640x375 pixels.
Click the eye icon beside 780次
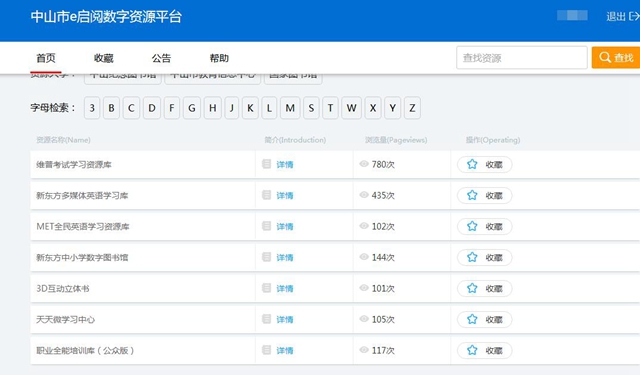(364, 164)
